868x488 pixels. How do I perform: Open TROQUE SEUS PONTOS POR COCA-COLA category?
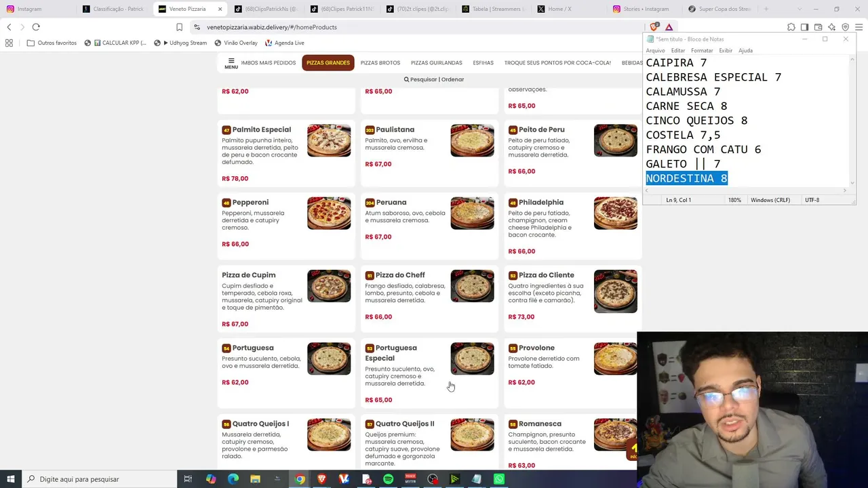(557, 63)
